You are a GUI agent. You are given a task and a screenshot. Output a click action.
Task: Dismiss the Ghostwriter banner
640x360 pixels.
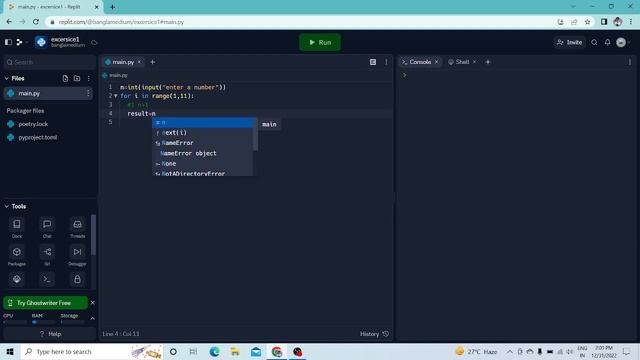click(93, 303)
